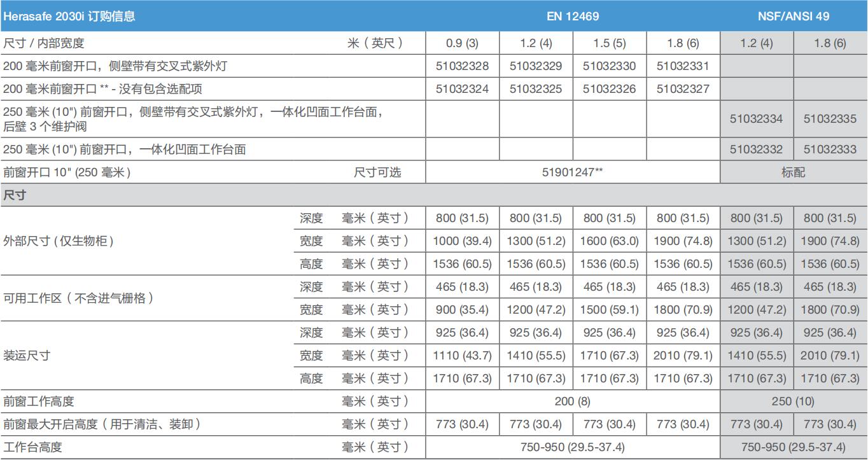Click order number 51032333

pyautogui.click(x=830, y=150)
